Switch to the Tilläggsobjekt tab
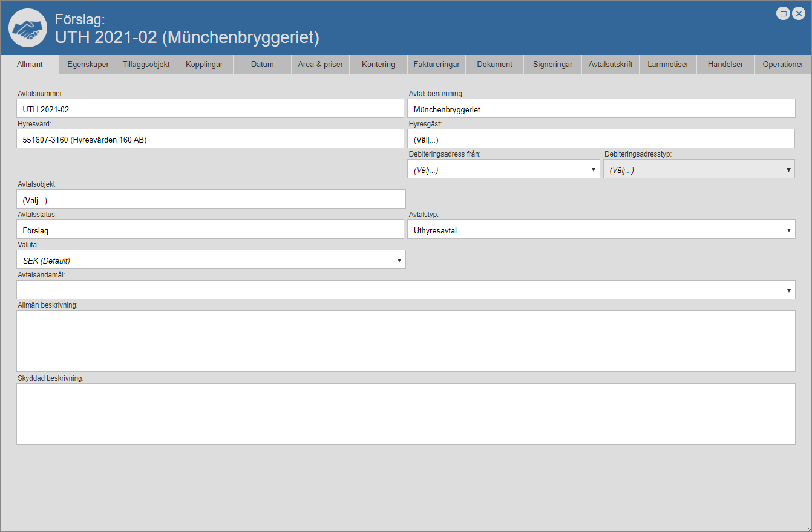This screenshot has height=532, width=812. (x=146, y=65)
